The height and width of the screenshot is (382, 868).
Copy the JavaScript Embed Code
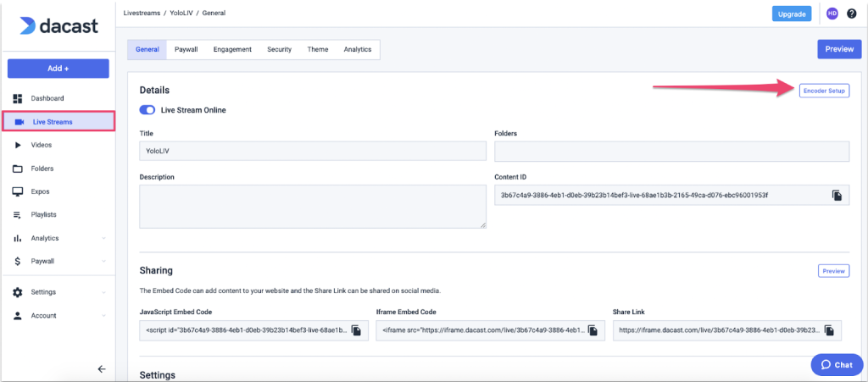point(357,330)
